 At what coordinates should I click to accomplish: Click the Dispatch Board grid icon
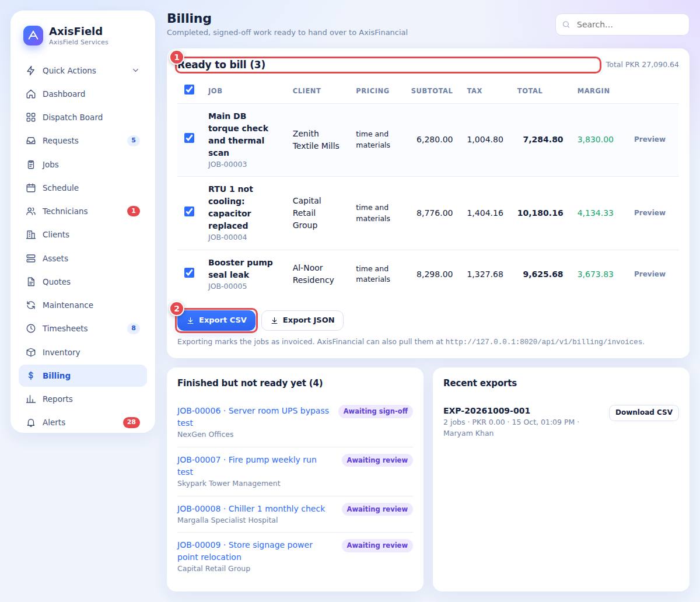click(x=31, y=117)
